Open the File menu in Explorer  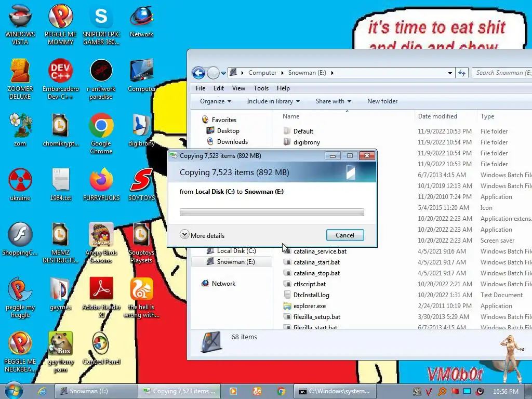(x=201, y=88)
